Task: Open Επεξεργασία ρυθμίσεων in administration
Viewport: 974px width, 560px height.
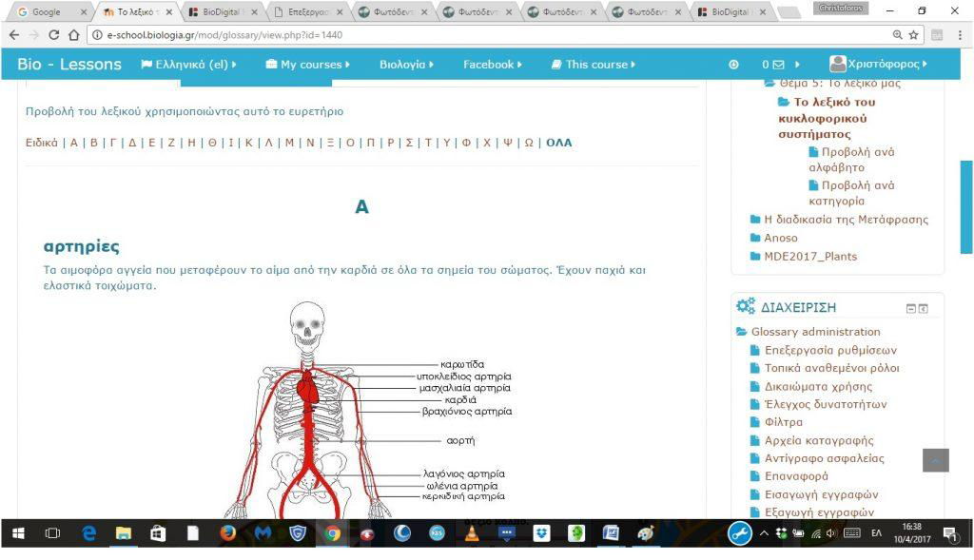Action: [x=830, y=350]
